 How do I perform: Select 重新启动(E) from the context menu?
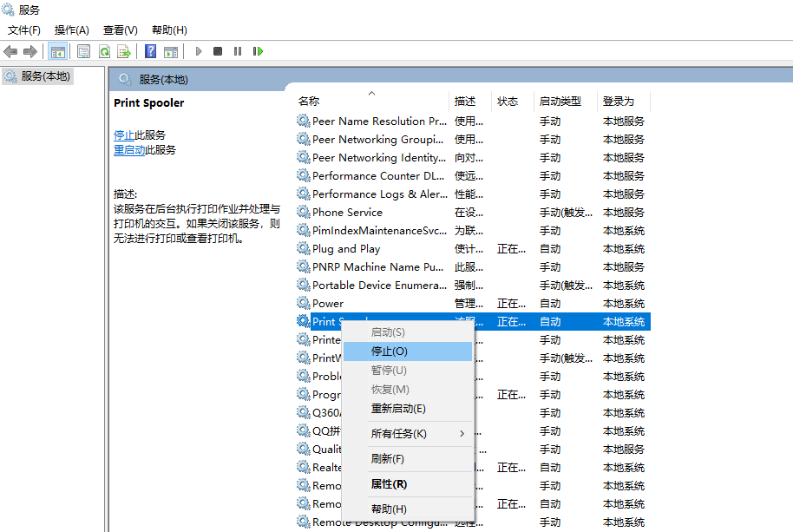click(x=398, y=409)
